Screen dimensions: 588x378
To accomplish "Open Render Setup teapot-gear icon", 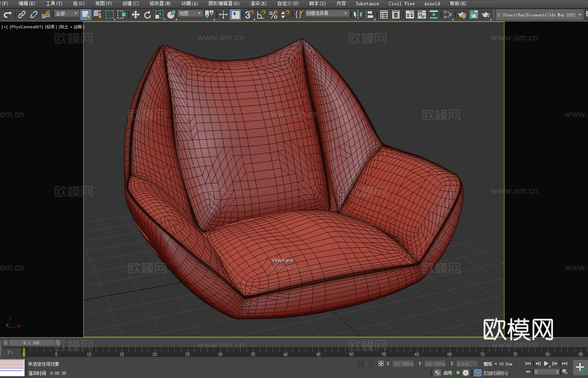I will (x=462, y=14).
